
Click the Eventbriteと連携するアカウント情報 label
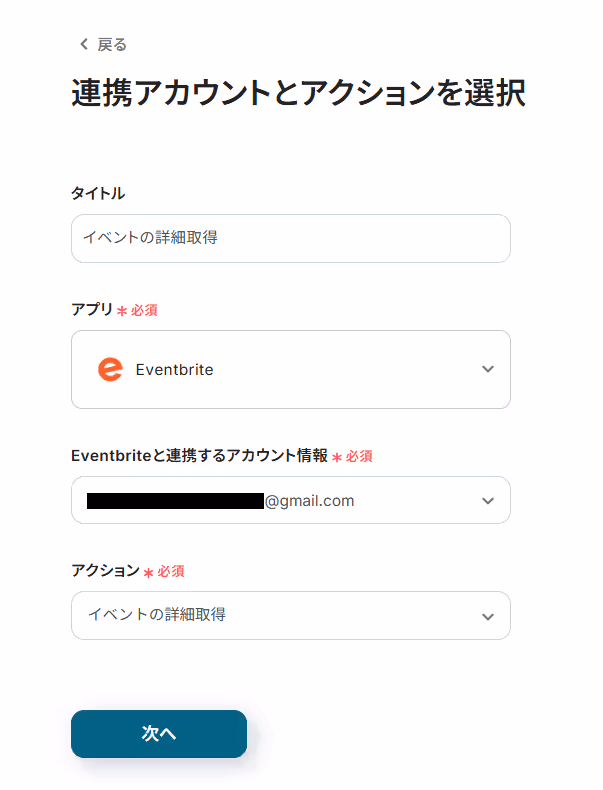199,455
